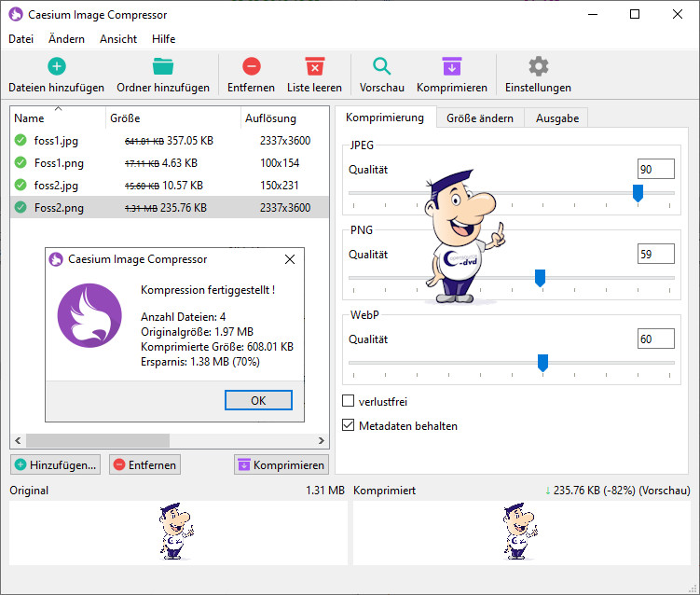
Task: Click the red Entfernen toolbar icon
Action: (251, 66)
